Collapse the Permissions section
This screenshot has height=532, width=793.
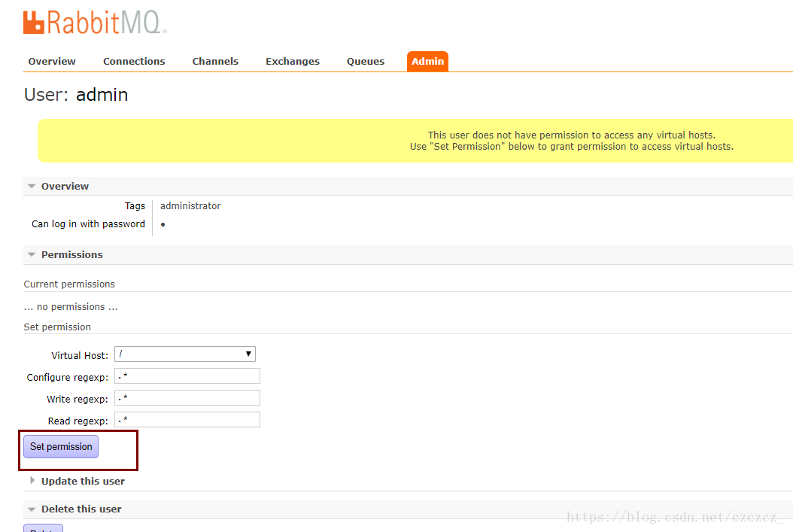coord(71,254)
